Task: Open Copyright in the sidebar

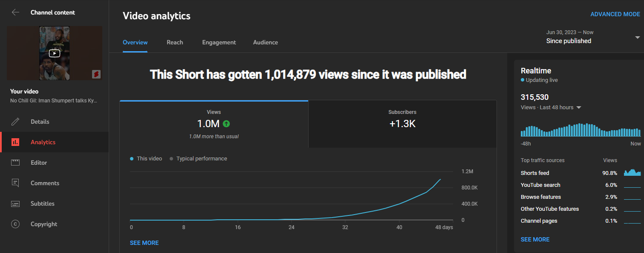Action: point(55,224)
